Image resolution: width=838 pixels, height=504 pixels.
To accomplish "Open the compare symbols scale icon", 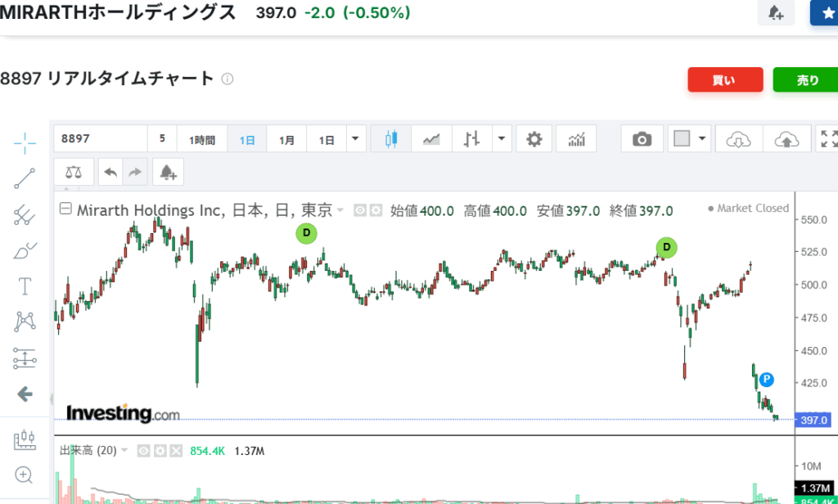I will [74, 172].
